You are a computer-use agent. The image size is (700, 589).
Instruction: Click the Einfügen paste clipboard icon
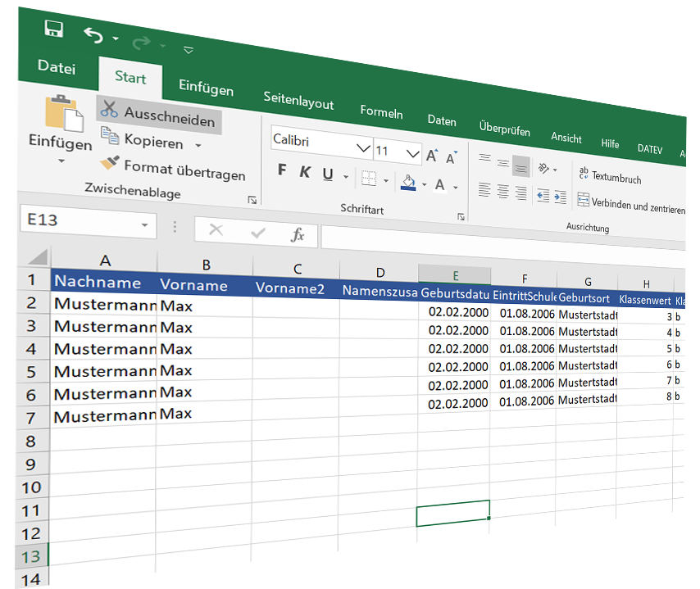pyautogui.click(x=64, y=113)
